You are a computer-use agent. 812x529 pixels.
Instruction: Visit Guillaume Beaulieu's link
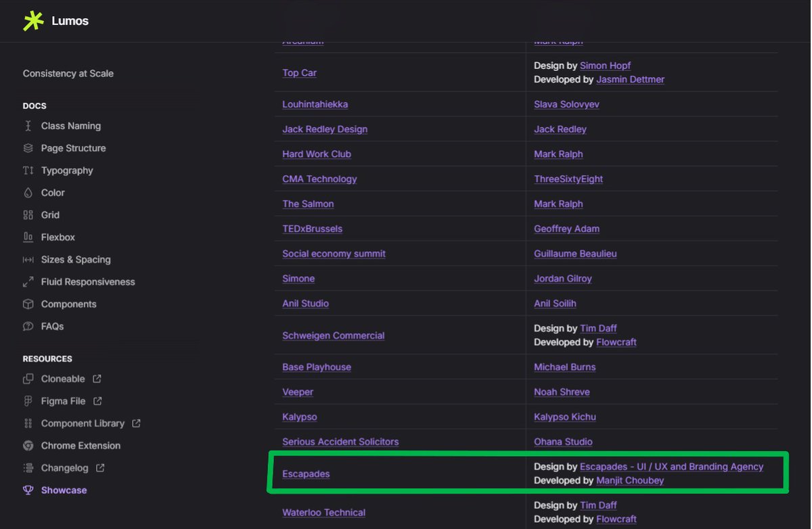pyautogui.click(x=575, y=254)
